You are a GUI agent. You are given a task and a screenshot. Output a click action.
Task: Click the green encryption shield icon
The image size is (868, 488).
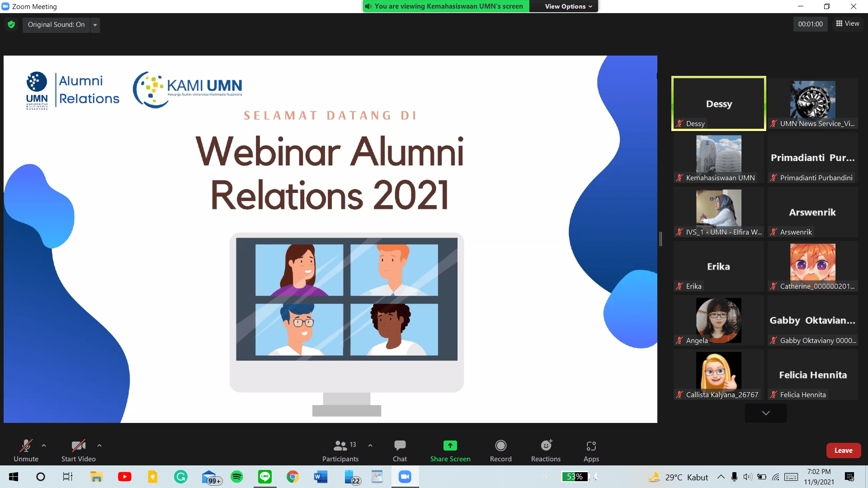[x=11, y=24]
